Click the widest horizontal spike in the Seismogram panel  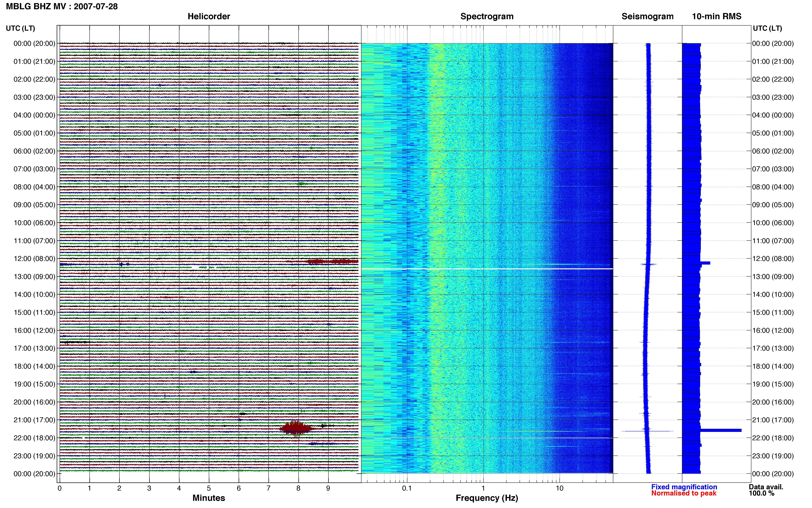648,431
